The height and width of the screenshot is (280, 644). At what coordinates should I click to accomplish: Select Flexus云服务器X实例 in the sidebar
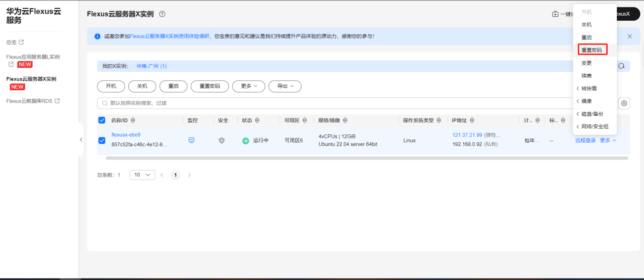point(31,79)
